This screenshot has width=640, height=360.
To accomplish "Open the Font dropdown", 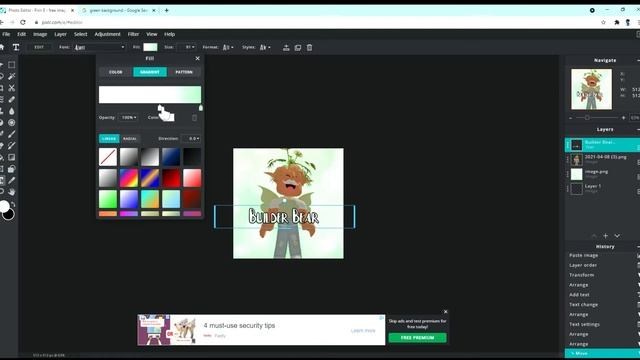I will coord(100,47).
